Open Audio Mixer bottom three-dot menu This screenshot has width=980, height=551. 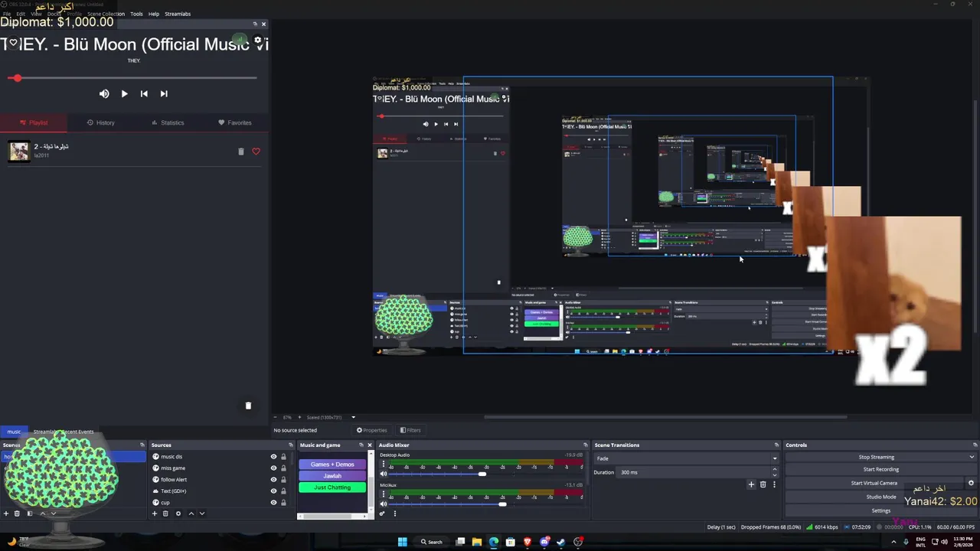tap(395, 514)
